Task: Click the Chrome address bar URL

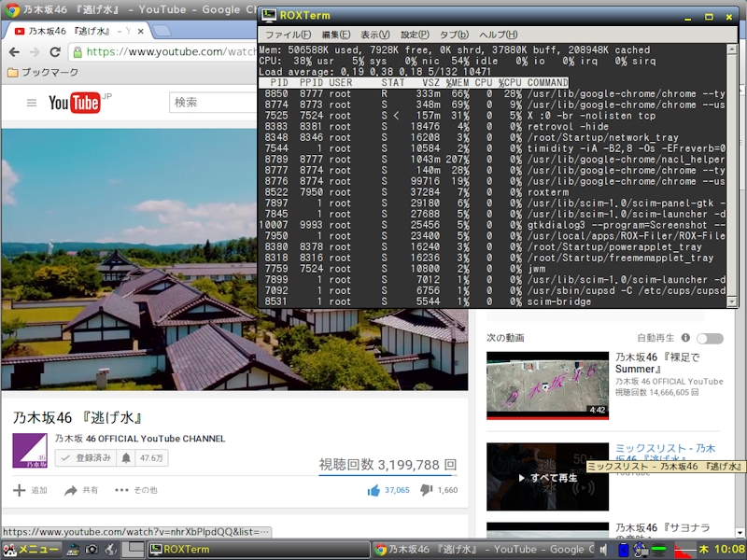Action: 171,52
